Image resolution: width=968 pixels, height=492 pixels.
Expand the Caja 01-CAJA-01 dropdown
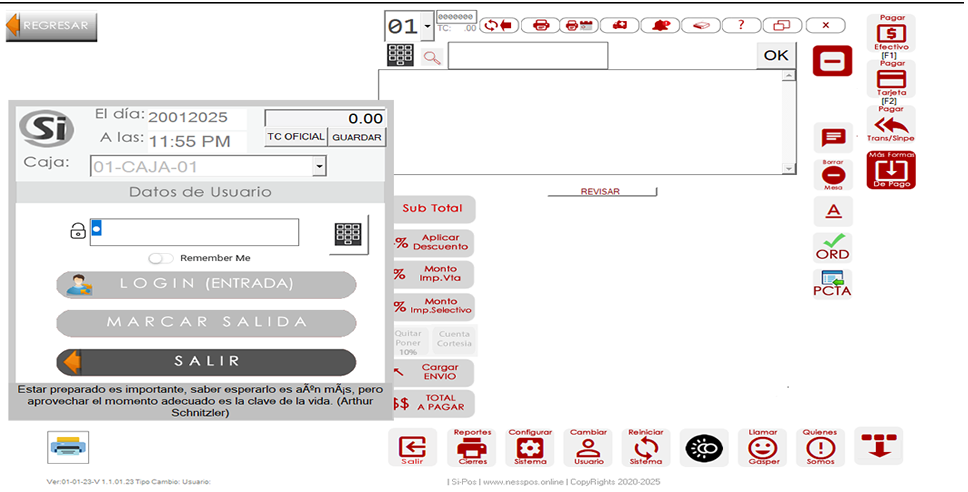[x=319, y=167]
